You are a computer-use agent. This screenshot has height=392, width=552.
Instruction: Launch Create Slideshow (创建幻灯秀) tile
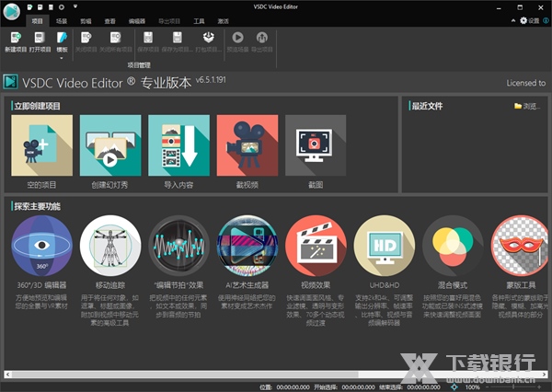[x=110, y=145]
